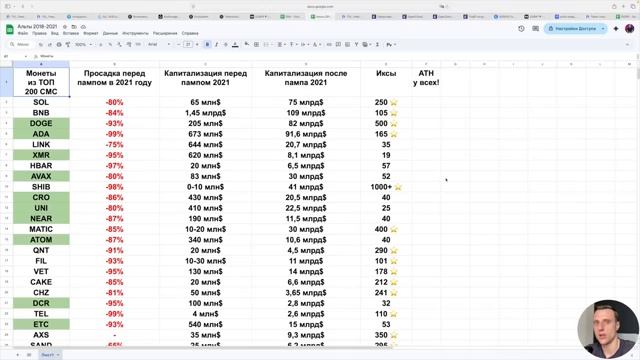Format as currency
The width and height of the screenshot is (640, 360).
(101, 44)
